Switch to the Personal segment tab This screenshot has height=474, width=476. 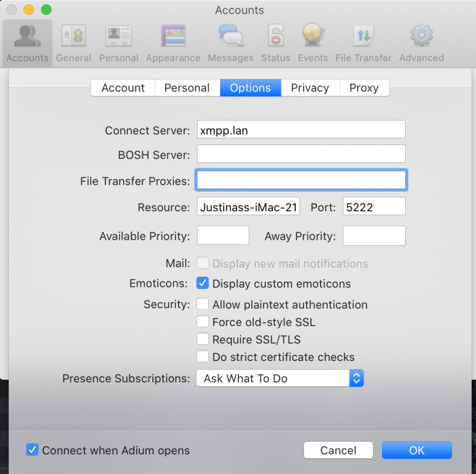point(187,88)
